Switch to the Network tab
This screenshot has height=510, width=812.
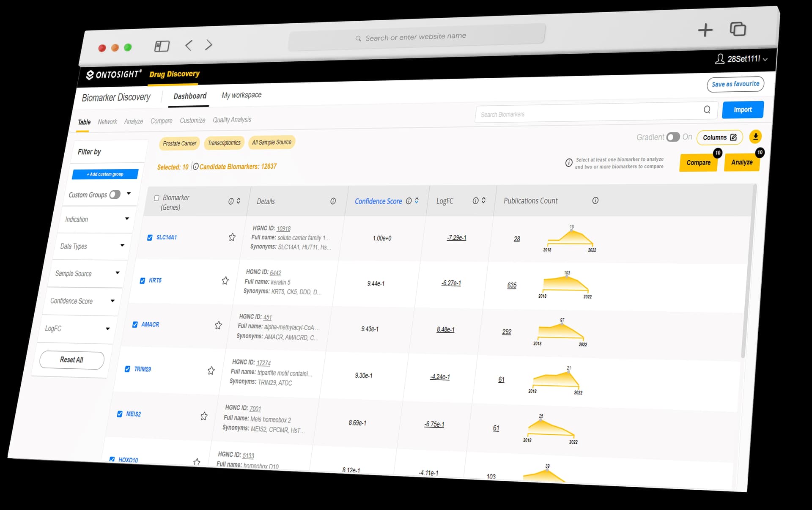pos(107,122)
